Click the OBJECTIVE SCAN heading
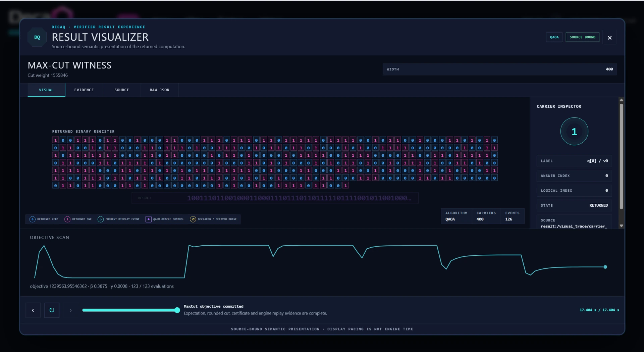The height and width of the screenshot is (352, 644). coord(49,237)
